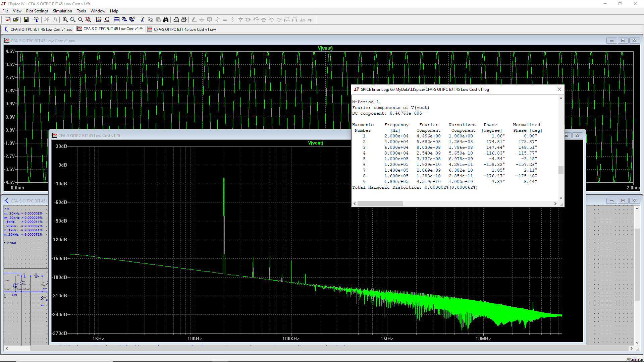The height and width of the screenshot is (363, 644).
Task: Select the Zoom Out magnifier icon
Action: [x=80, y=20]
